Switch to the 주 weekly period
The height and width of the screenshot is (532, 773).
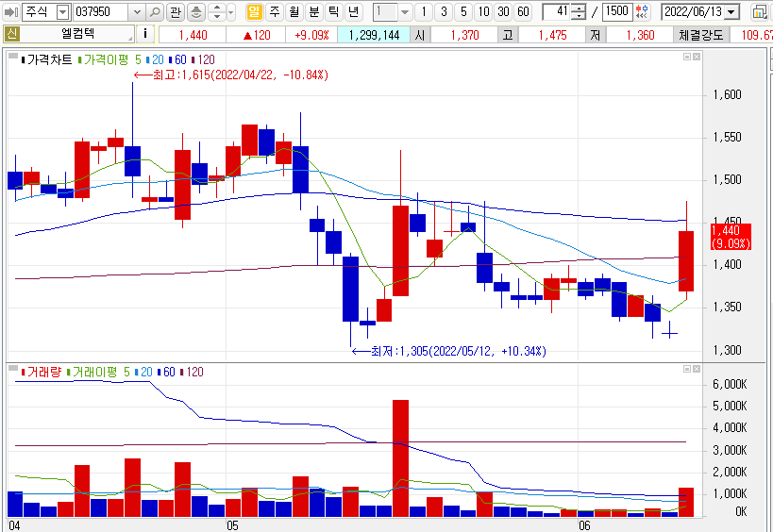click(274, 11)
